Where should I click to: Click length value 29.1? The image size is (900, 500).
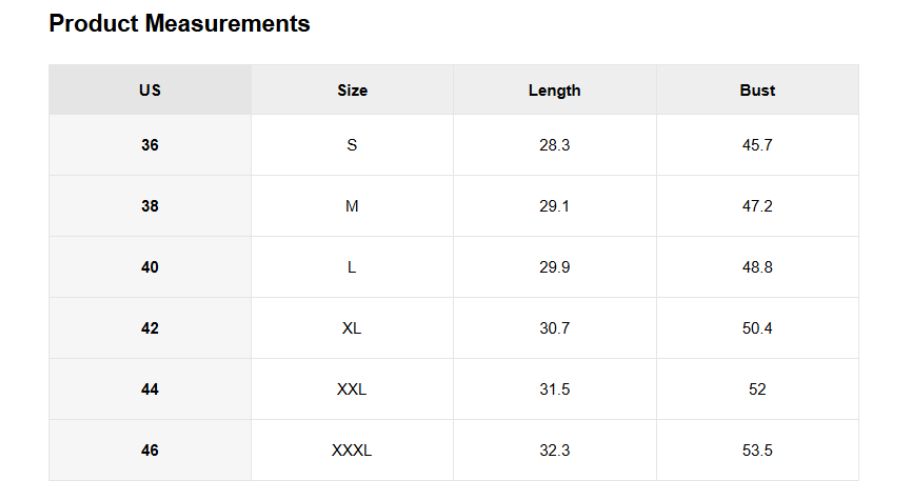point(554,206)
